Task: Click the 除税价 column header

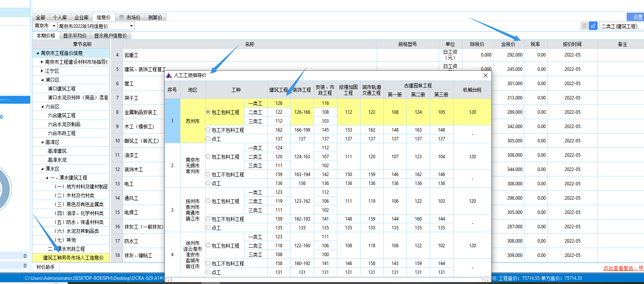Action: click(477, 44)
